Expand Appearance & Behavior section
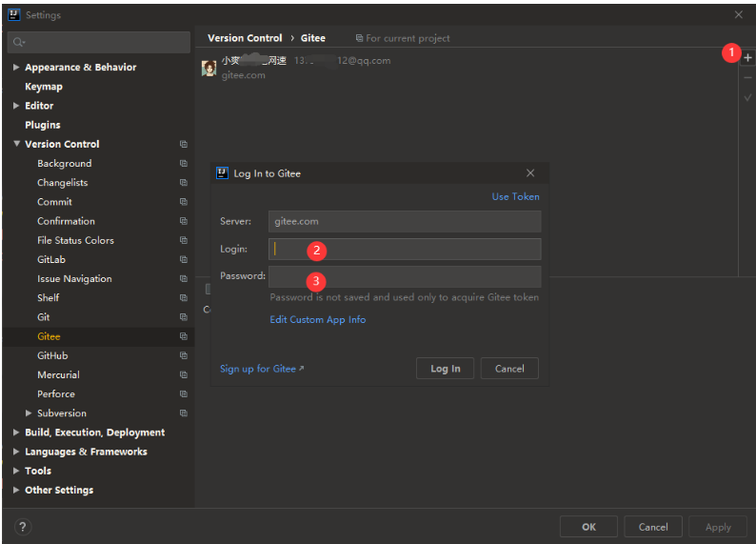Image resolution: width=756 pixels, height=544 pixels. [x=16, y=67]
